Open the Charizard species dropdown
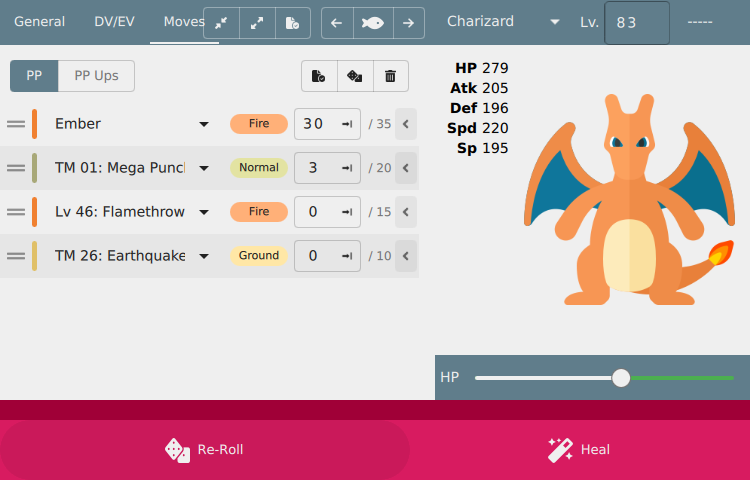Viewport: 750px width, 480px height. click(x=555, y=22)
